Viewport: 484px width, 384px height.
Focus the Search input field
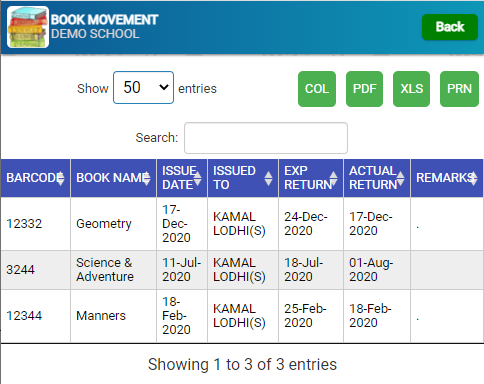[266, 138]
